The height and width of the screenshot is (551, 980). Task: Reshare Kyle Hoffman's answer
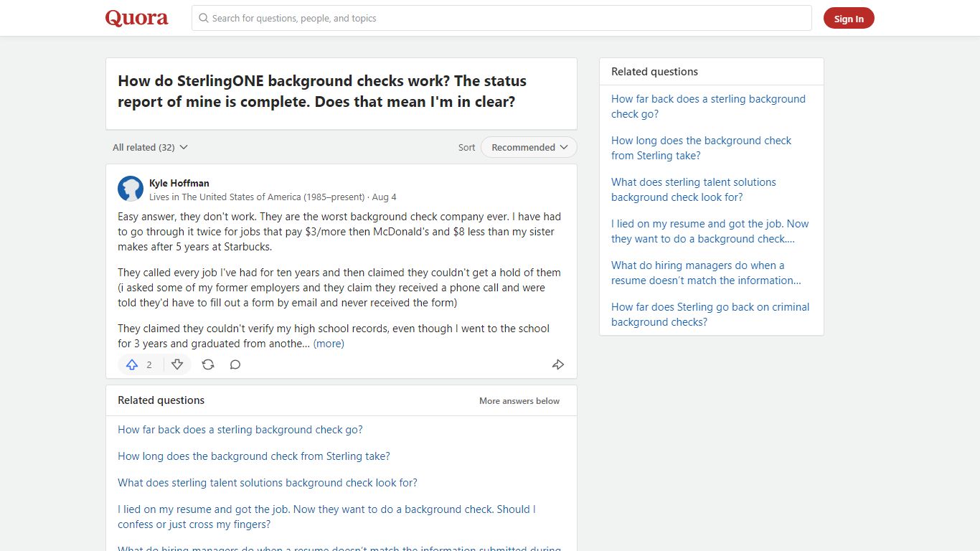[208, 364]
